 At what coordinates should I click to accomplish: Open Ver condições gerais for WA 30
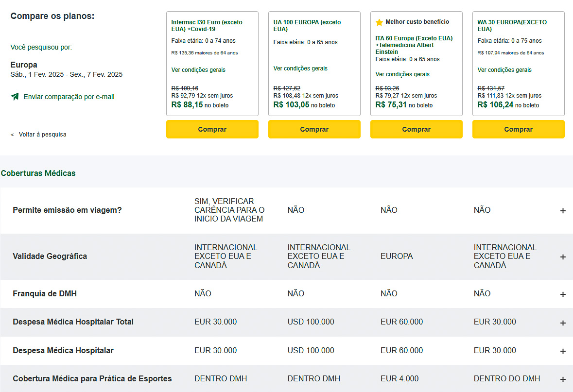point(504,70)
